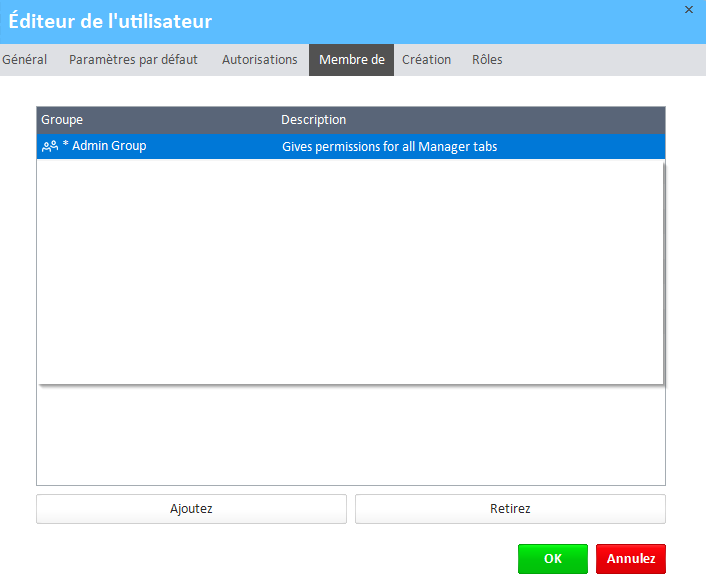Close the user editor with the X
706x587 pixels.
688,9
